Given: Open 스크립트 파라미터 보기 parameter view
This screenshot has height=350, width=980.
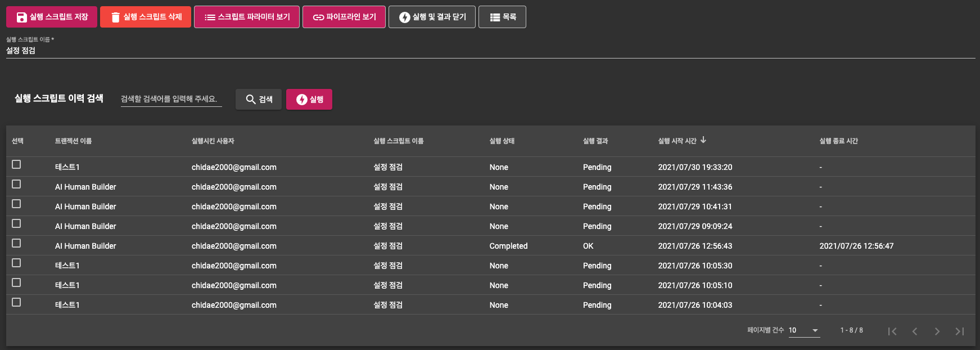Looking at the screenshot, I should (247, 17).
